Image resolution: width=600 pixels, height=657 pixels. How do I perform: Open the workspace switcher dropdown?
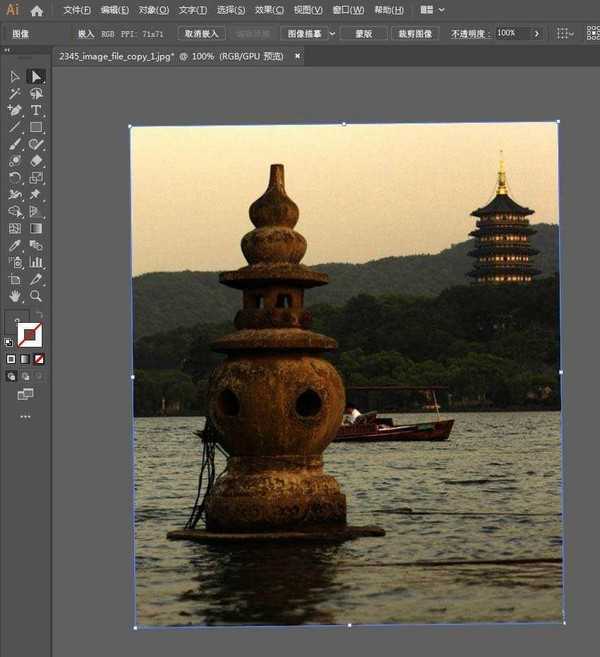point(428,10)
